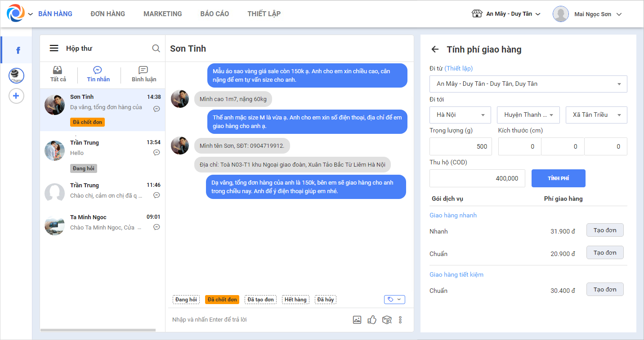The height and width of the screenshot is (340, 644).
Task: Switch to the ĐƠN HÀNG menu
Action: (x=108, y=14)
